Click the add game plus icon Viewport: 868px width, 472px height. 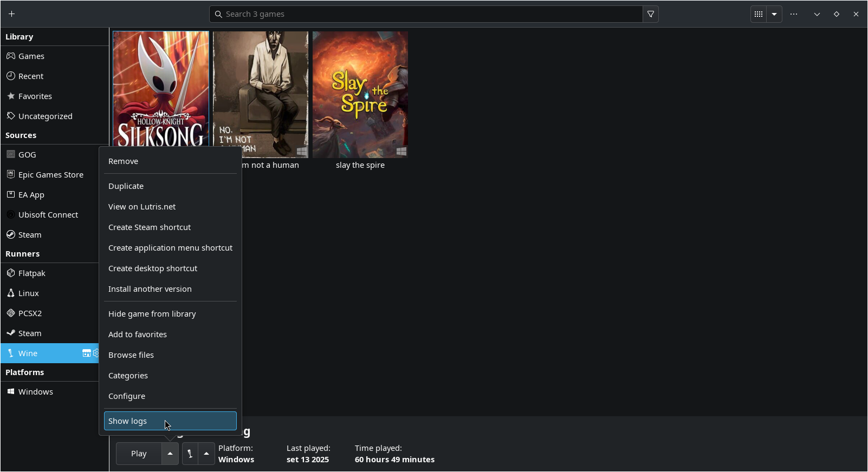point(12,14)
